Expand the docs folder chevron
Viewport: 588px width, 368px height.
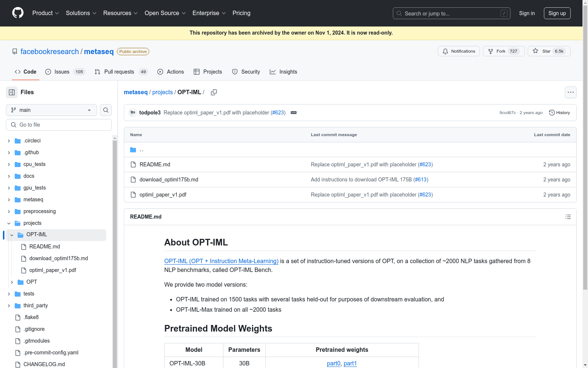click(x=9, y=176)
